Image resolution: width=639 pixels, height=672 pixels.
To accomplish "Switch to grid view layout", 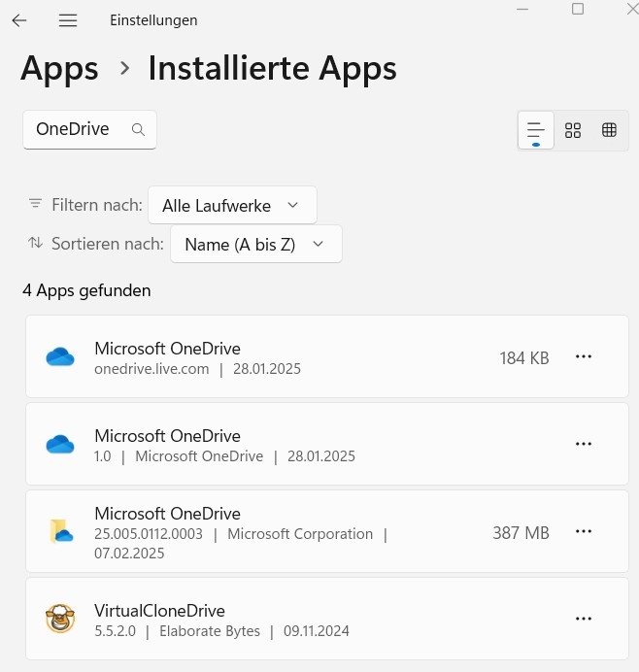I will tap(573, 130).
